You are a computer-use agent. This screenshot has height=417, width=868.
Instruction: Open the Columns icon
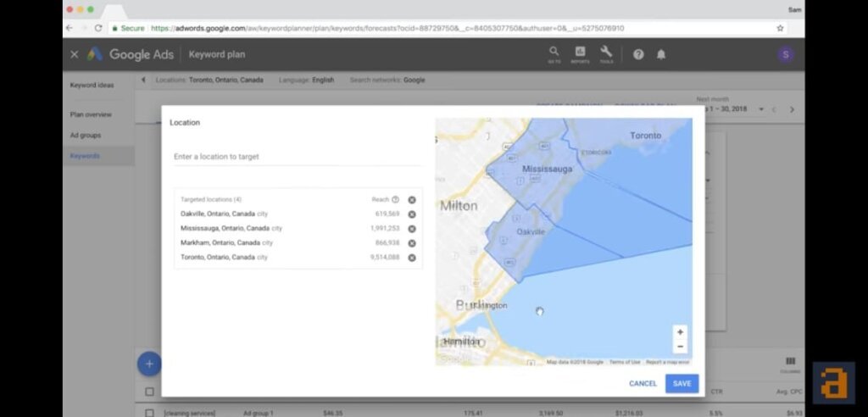click(791, 364)
